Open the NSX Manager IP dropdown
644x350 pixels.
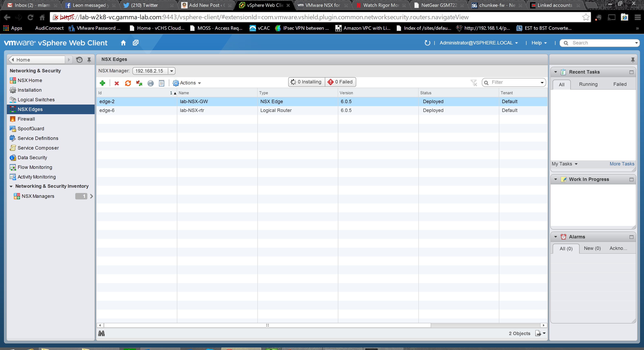(171, 71)
